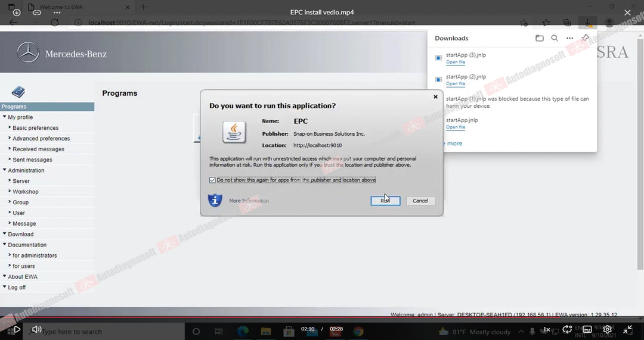The height and width of the screenshot is (340, 644).
Task: Uncheck 'Do not show this again' checkbox
Action: (x=212, y=180)
